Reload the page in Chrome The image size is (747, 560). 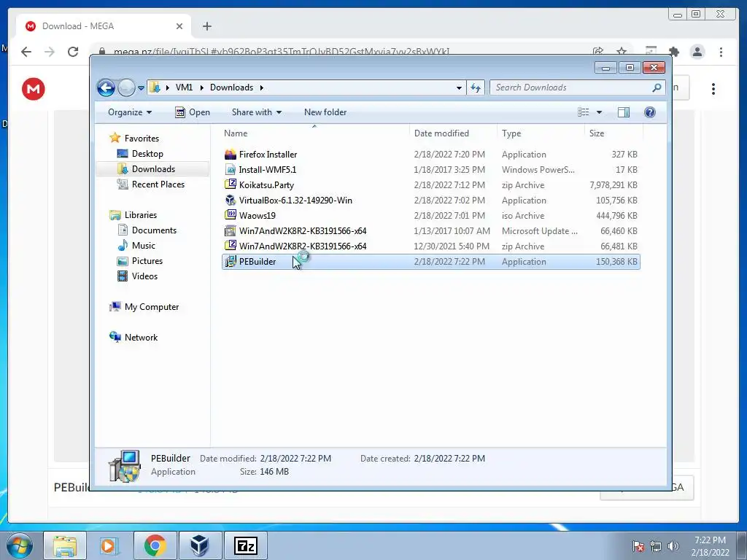click(x=73, y=52)
